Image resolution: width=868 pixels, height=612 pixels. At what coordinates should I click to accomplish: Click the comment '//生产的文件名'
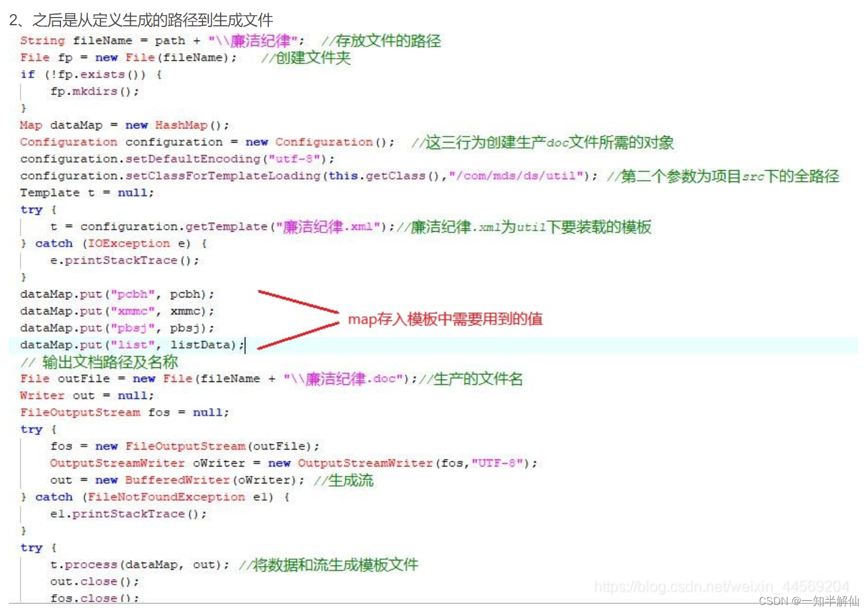click(471, 379)
